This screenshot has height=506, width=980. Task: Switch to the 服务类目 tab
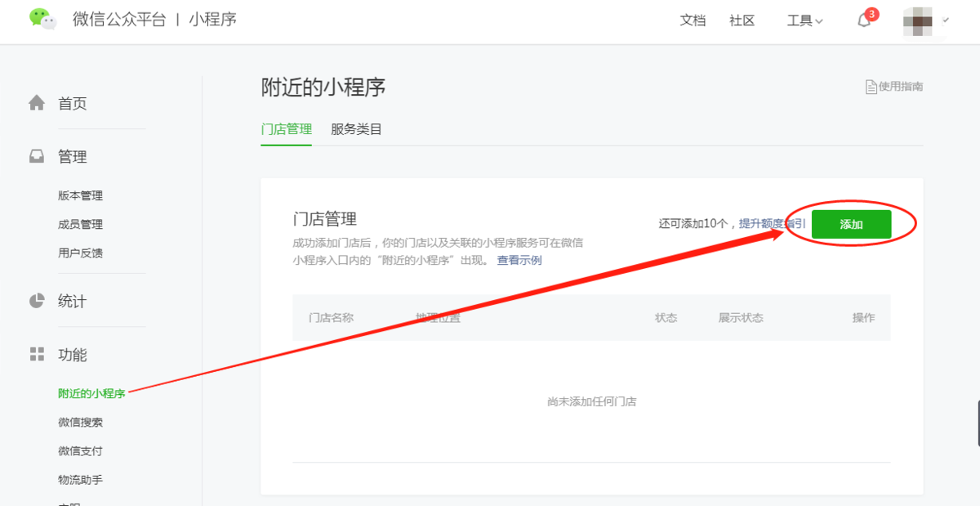356,129
